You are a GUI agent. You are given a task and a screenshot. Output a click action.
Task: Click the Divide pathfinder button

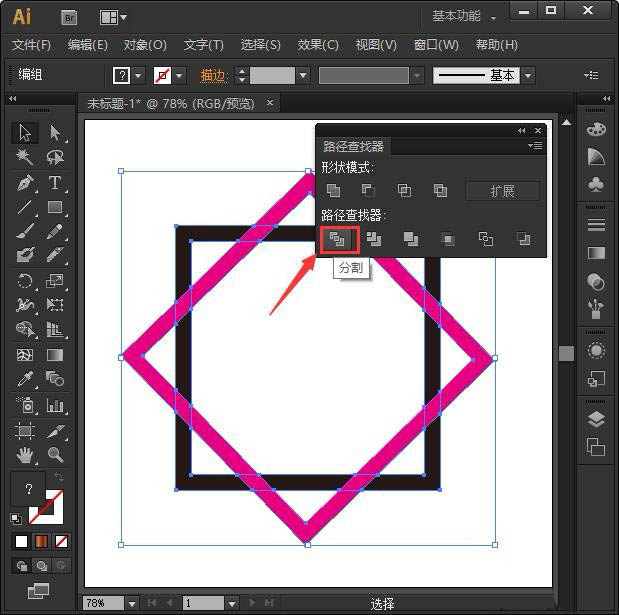click(337, 239)
